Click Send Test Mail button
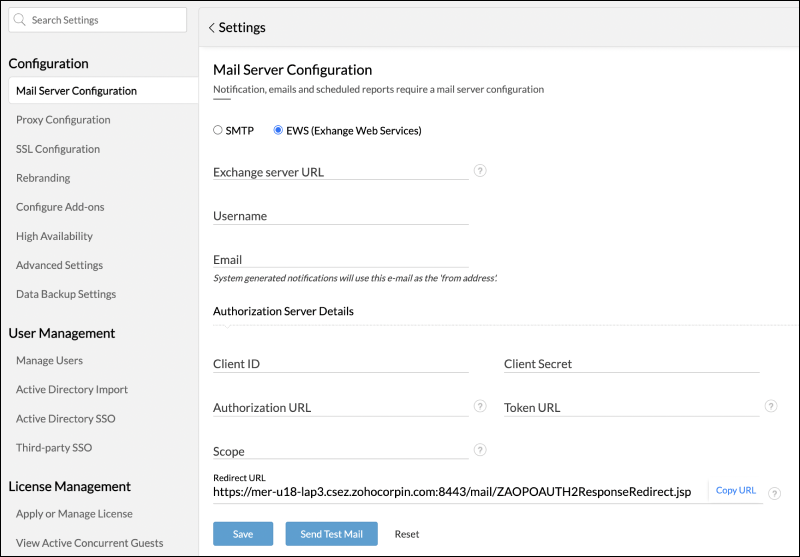This screenshot has height=557, width=800. 331,534
